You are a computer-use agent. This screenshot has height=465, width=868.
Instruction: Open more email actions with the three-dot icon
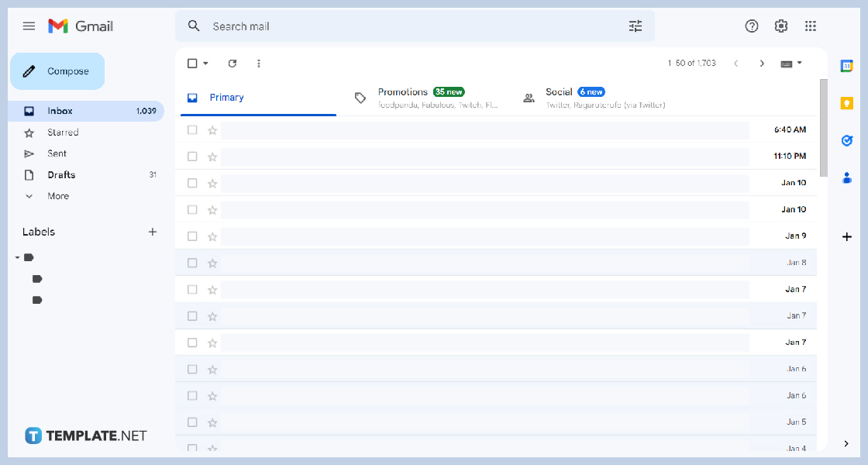click(259, 63)
